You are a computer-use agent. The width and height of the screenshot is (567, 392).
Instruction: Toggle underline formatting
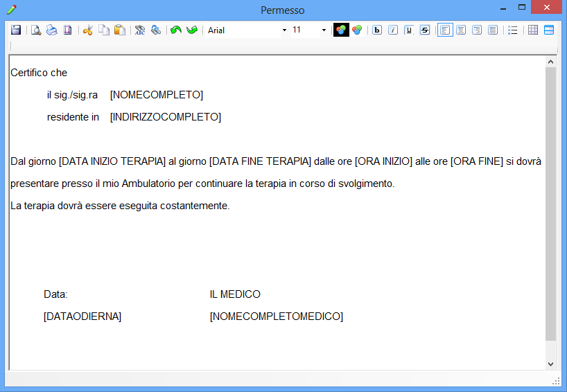tap(409, 30)
